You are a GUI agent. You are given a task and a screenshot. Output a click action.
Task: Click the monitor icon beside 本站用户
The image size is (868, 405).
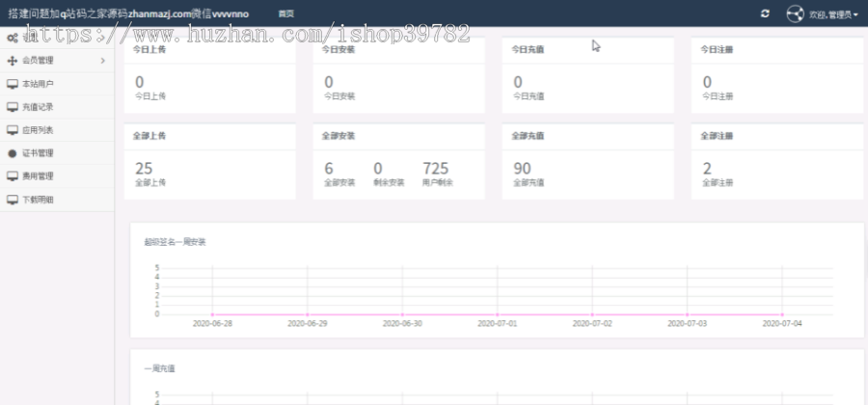tap(12, 84)
